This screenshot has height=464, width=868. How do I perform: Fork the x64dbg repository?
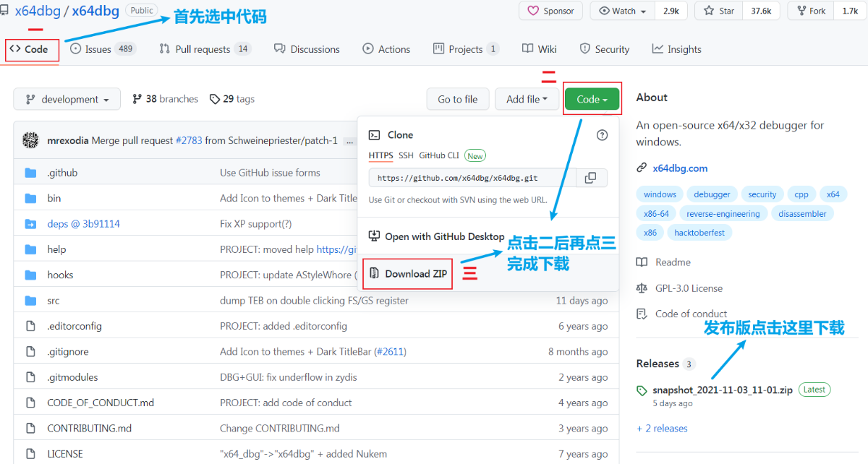(811, 11)
